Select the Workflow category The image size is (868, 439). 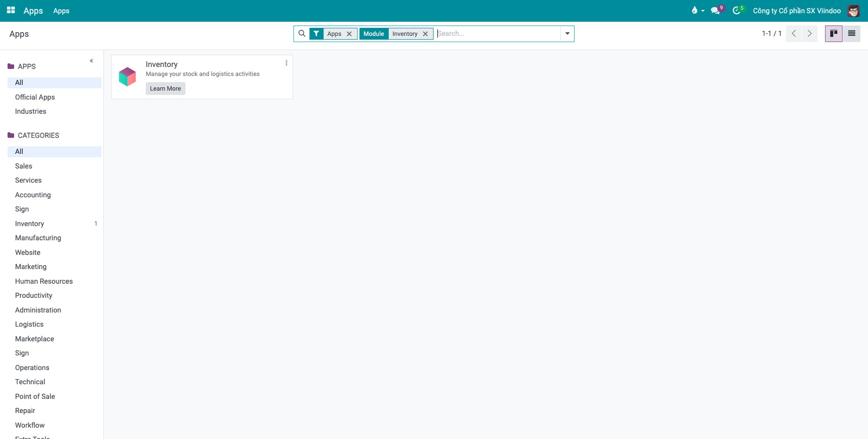[x=54, y=425]
